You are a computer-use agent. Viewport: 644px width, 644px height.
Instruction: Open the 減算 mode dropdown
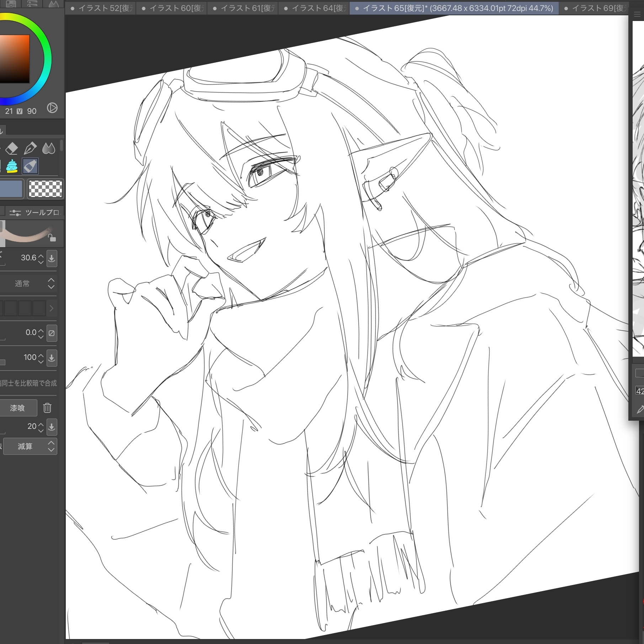[x=30, y=446]
